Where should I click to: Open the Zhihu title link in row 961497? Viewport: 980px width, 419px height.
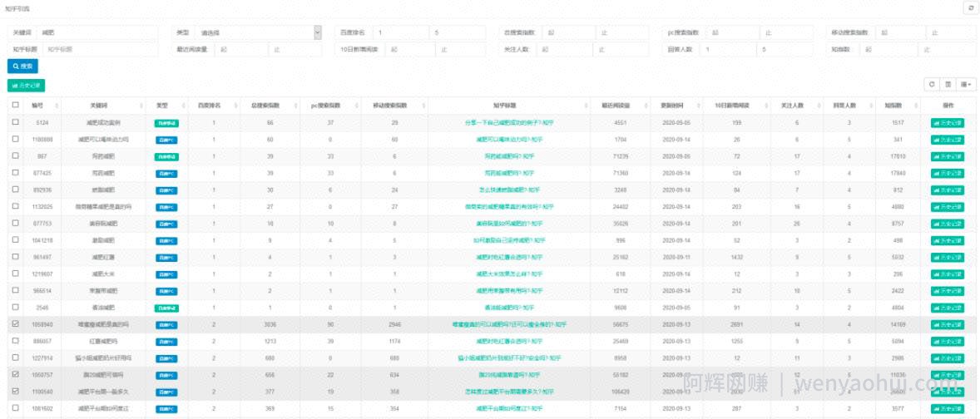[509, 257]
